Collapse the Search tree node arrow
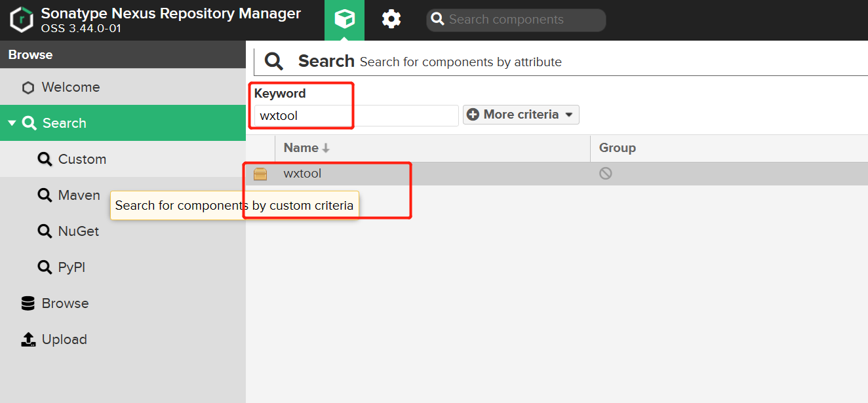Screen dimensions: 868x403 (x=12, y=123)
